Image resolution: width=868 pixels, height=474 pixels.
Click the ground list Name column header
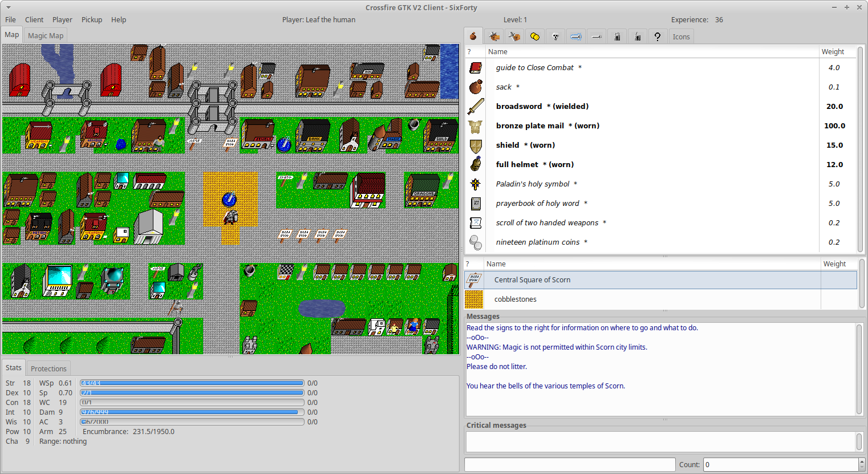pyautogui.click(x=652, y=264)
